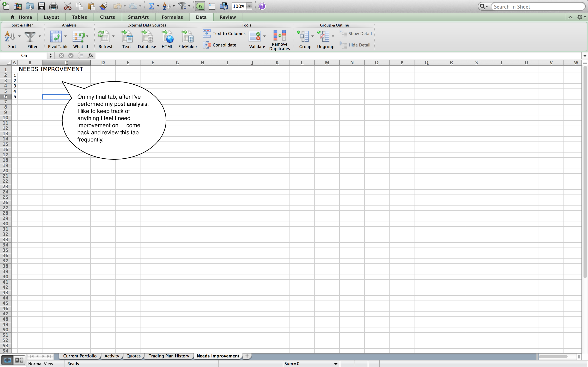This screenshot has height=367, width=588.
Task: Click Remove Duplicates icon
Action: tap(280, 36)
